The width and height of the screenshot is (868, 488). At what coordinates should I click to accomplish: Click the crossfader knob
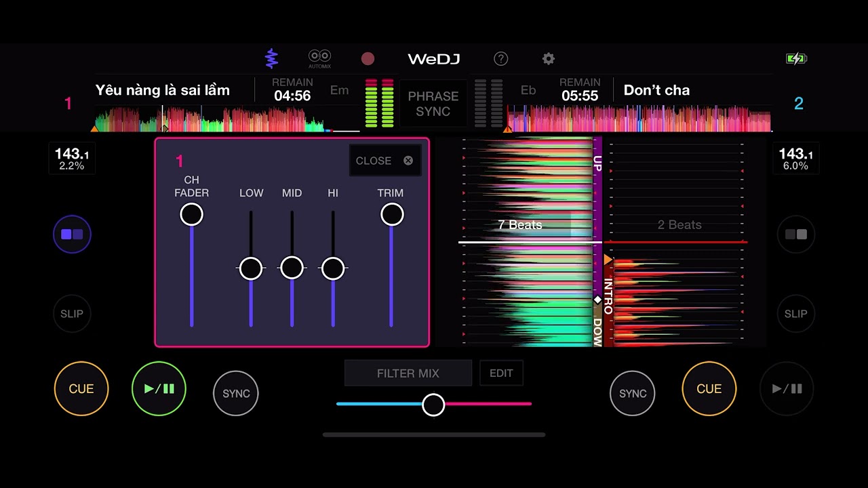(x=433, y=405)
